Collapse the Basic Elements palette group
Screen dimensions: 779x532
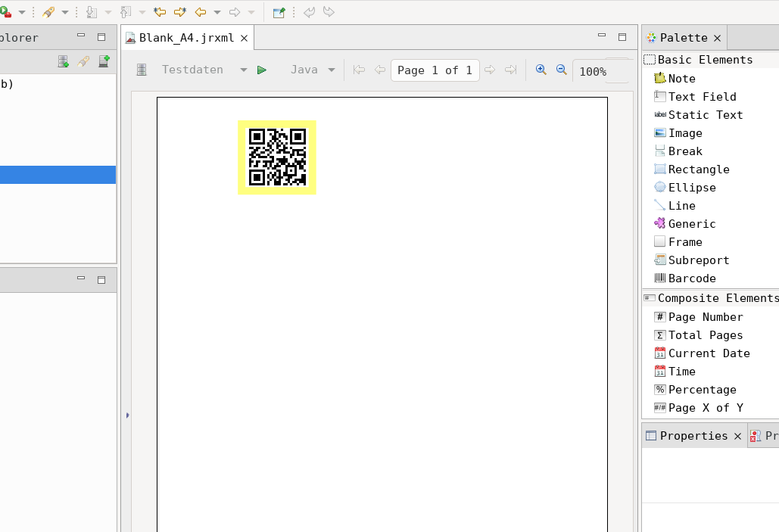tap(704, 60)
